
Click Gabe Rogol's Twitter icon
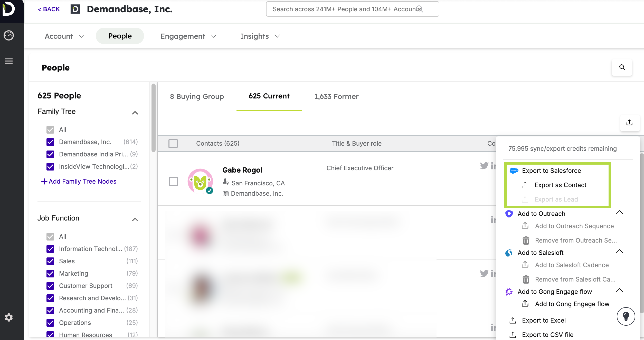pyautogui.click(x=484, y=166)
